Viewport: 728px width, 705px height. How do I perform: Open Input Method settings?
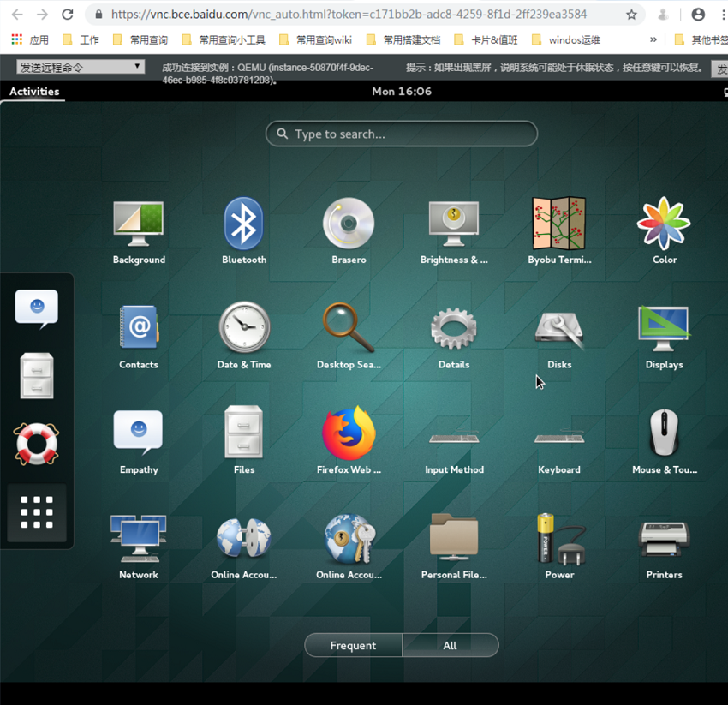click(x=454, y=450)
